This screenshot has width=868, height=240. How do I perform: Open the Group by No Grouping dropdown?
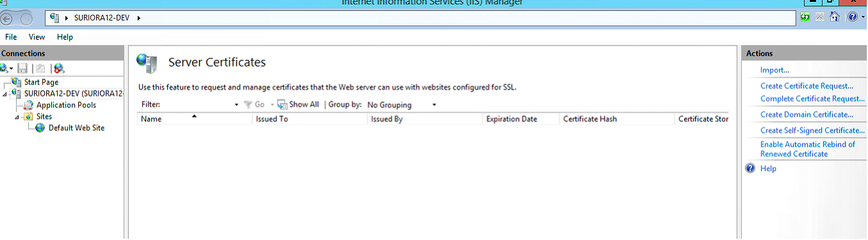pos(402,105)
